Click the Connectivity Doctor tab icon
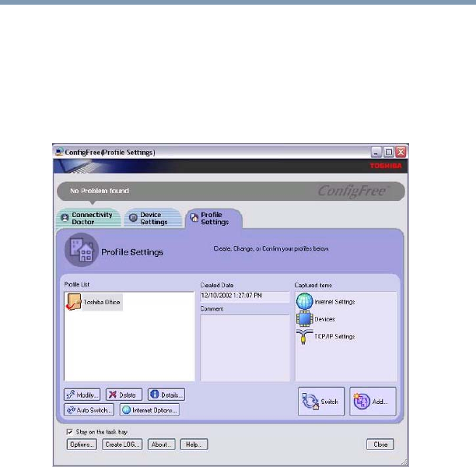 click(x=65, y=218)
